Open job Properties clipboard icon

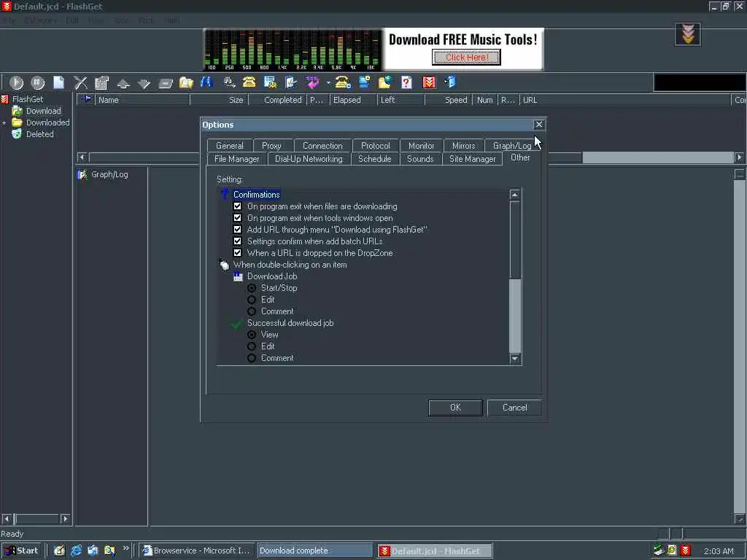101,83
